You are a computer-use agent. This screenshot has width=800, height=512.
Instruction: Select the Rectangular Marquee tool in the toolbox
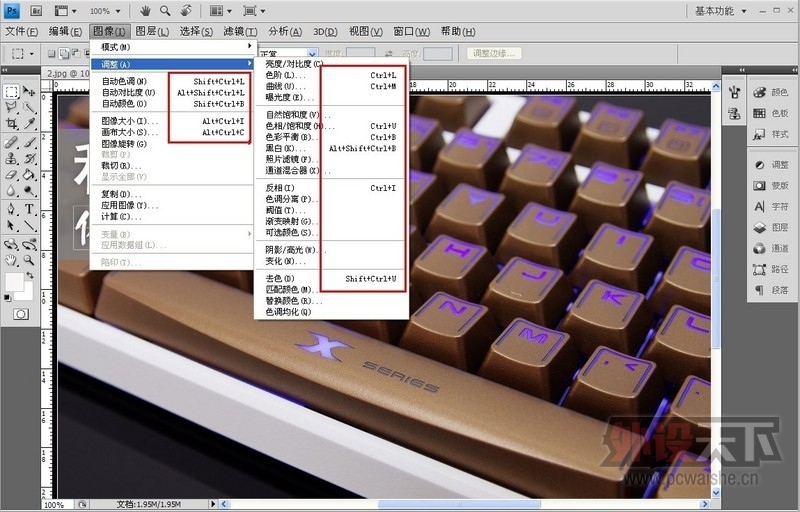(x=11, y=92)
